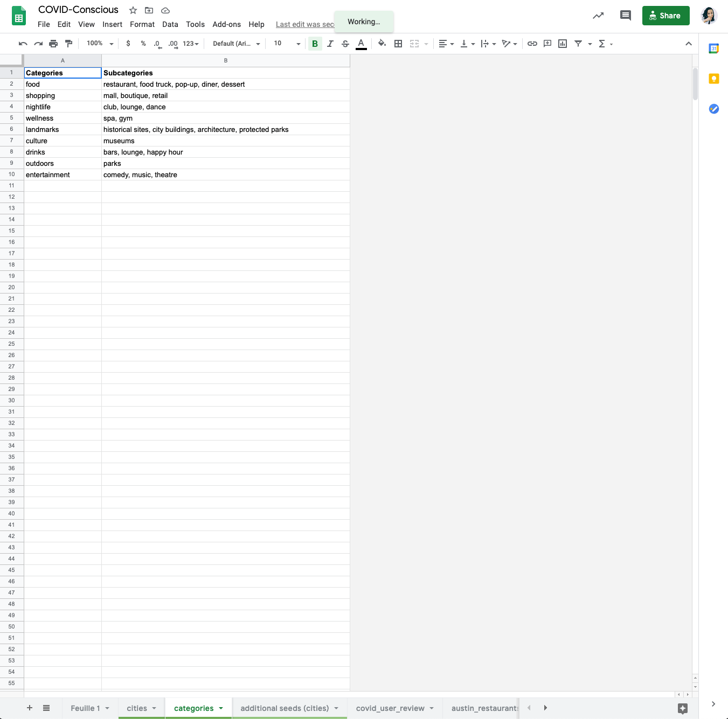The image size is (728, 719).
Task: Toggle strikethrough formatting
Action: pos(345,44)
